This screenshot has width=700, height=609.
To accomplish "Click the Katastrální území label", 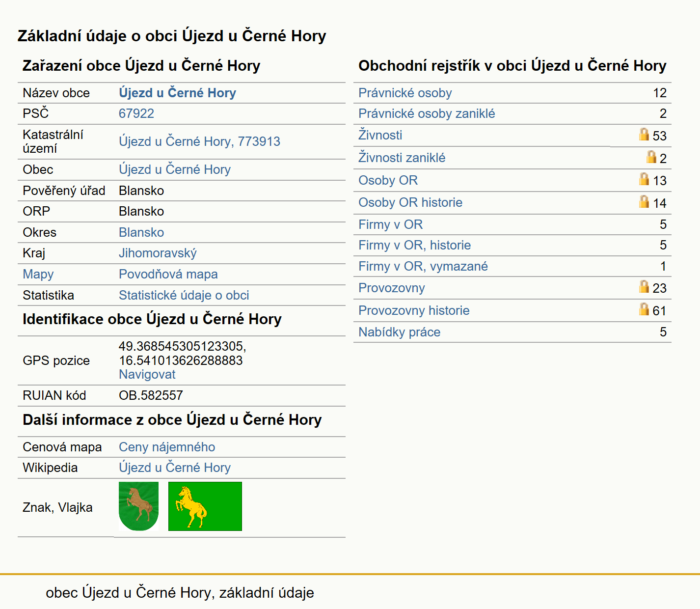I will pos(53,141).
